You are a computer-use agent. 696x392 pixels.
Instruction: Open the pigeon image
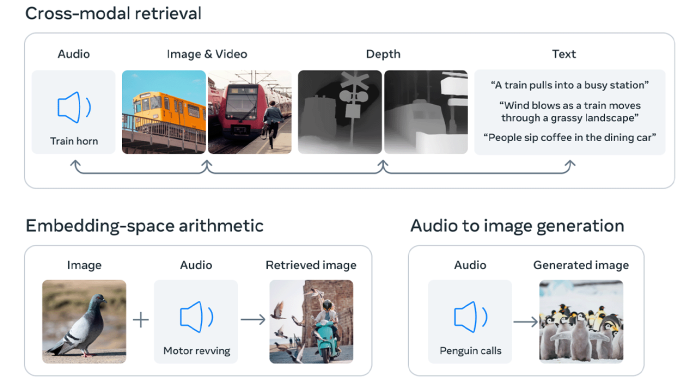click(84, 321)
